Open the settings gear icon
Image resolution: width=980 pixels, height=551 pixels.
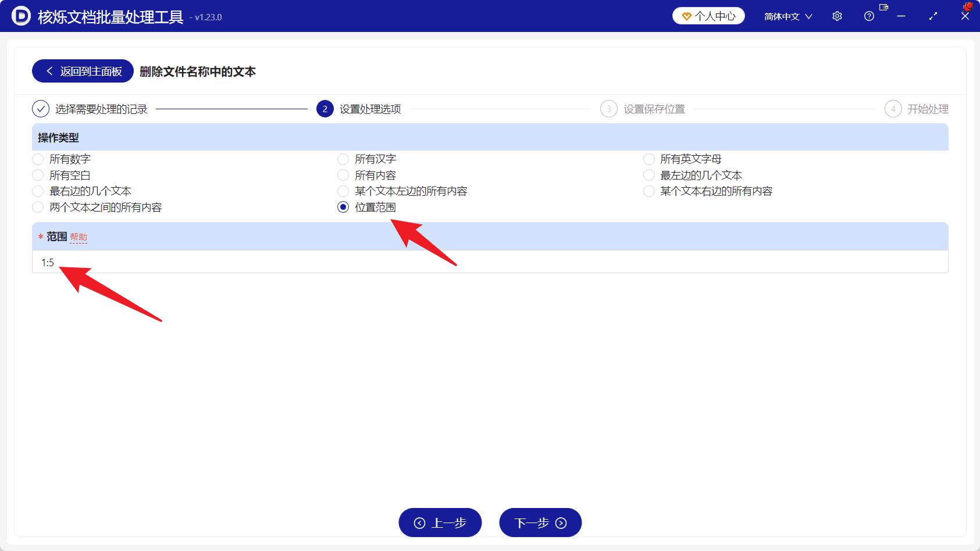(x=837, y=16)
